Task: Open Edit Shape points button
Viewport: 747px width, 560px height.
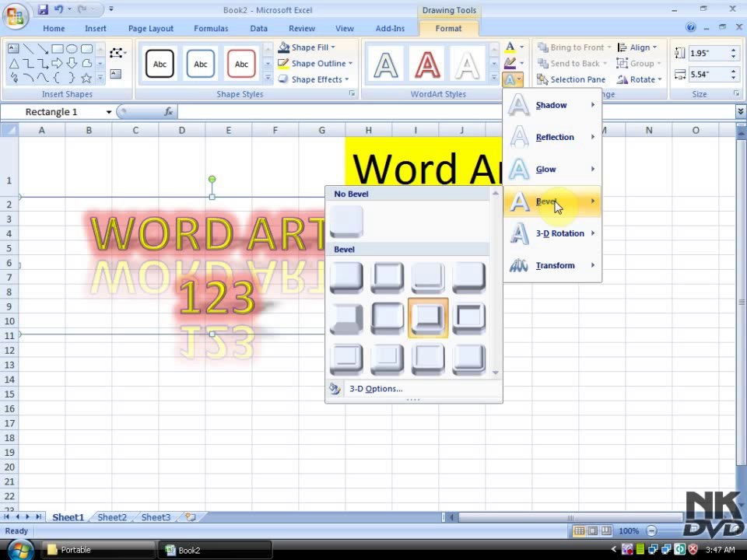Action: pos(117,53)
